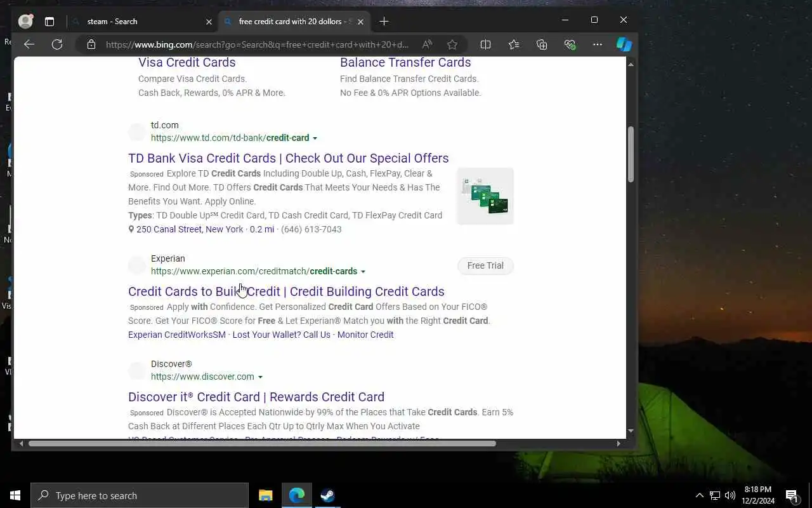Open split screen view
This screenshot has height=508, width=812.
pos(486,44)
